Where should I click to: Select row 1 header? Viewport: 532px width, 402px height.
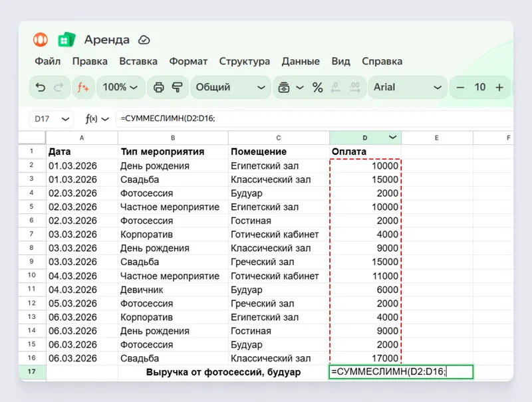[x=32, y=151]
